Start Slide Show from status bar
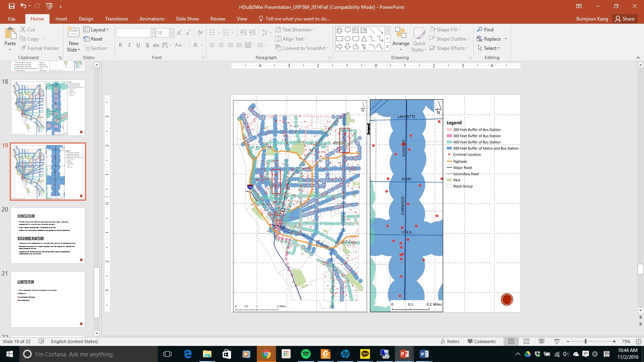This screenshot has width=644, height=362. 557,341
